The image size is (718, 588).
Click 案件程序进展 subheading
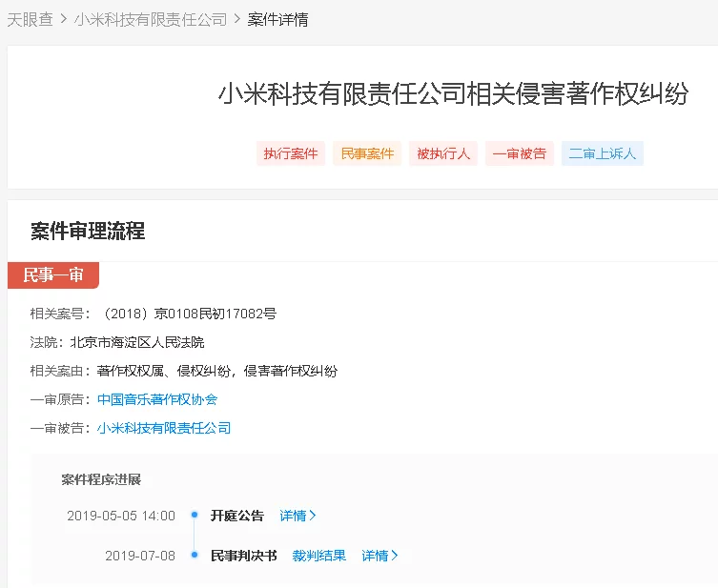101,479
